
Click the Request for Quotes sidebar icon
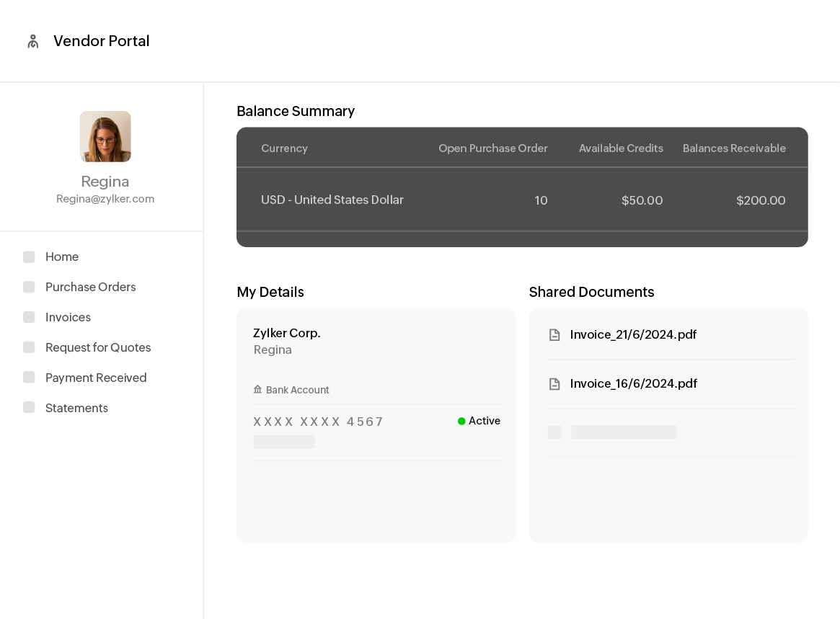coord(29,347)
